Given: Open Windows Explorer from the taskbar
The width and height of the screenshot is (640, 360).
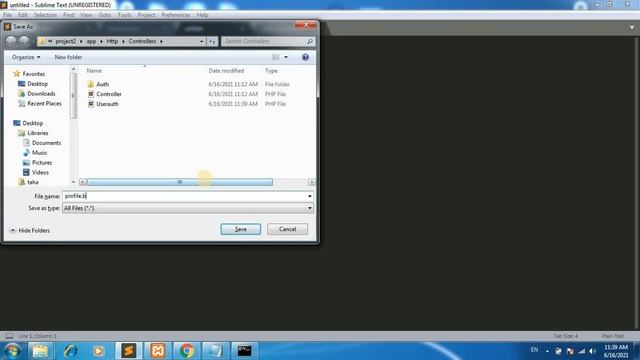Looking at the screenshot, I should (x=40, y=351).
